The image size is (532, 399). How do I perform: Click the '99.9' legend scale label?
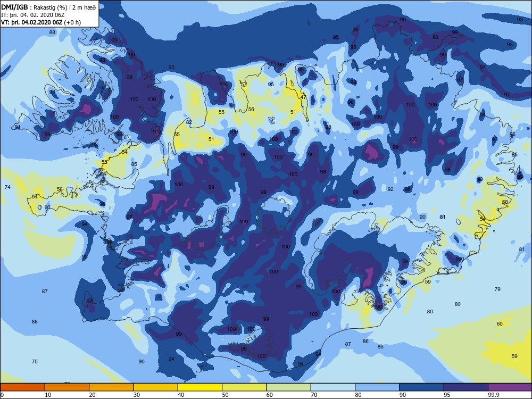point(493,395)
